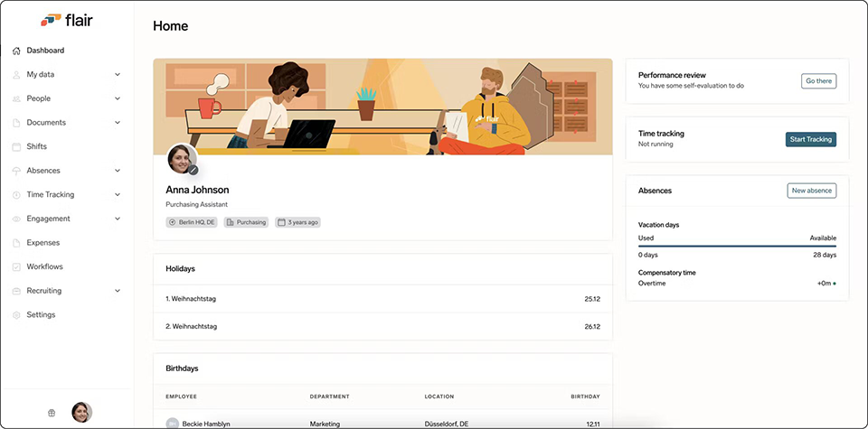Screen dimensions: 868x429
Task: Edit profile photo with the pencil icon
Action: coord(193,171)
